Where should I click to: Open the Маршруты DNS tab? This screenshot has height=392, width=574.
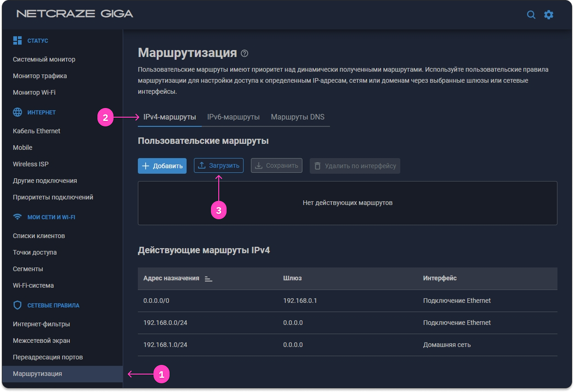point(297,117)
